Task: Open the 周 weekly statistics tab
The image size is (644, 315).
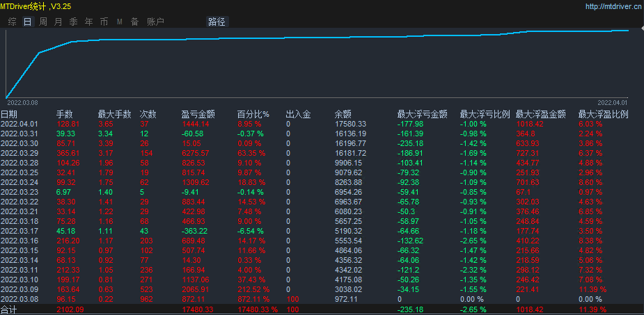Action: click(x=42, y=22)
